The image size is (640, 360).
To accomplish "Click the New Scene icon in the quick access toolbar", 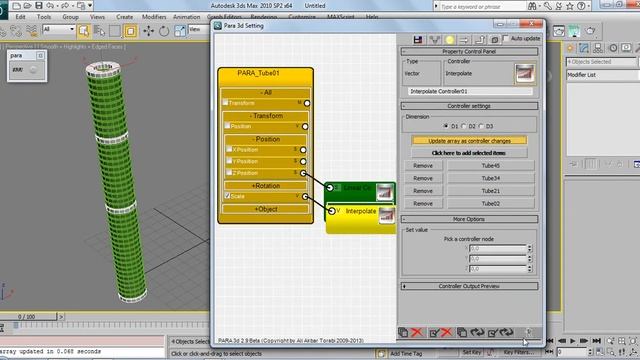I will 16,6.
